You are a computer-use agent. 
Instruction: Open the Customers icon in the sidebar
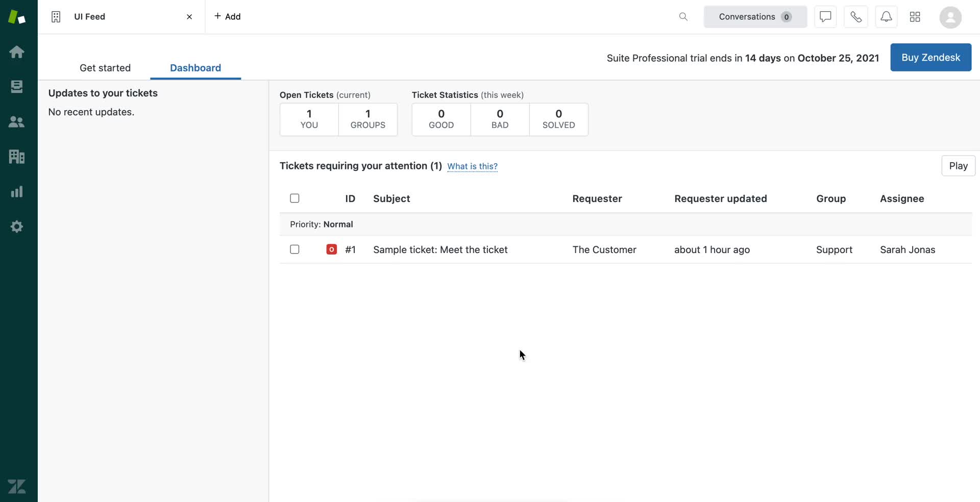click(16, 121)
